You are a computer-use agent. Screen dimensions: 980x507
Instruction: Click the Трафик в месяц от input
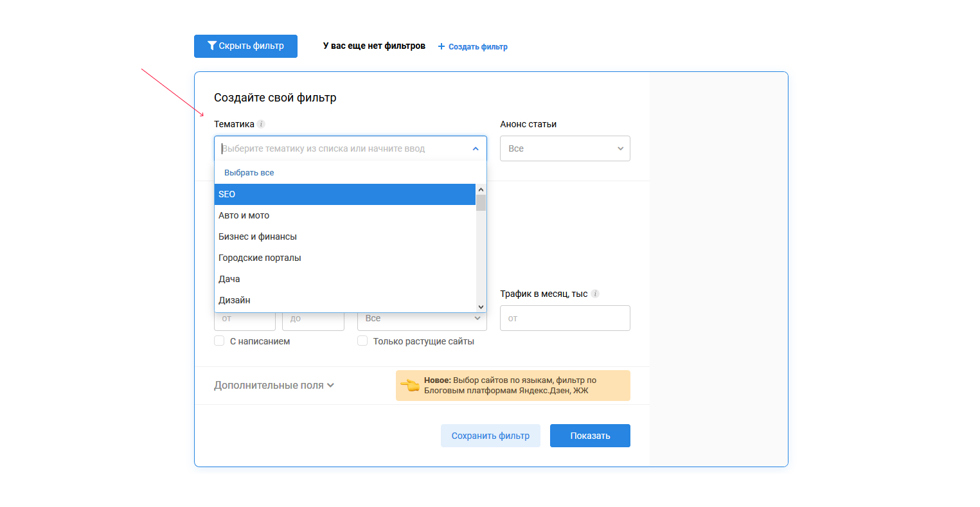coord(565,318)
